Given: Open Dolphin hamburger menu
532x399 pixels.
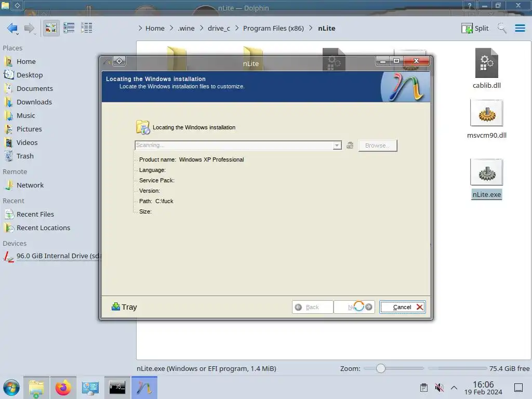Looking at the screenshot, I should click(x=520, y=28).
